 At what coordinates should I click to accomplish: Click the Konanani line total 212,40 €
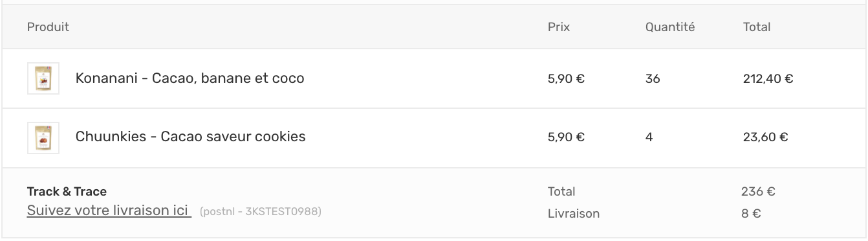(768, 79)
